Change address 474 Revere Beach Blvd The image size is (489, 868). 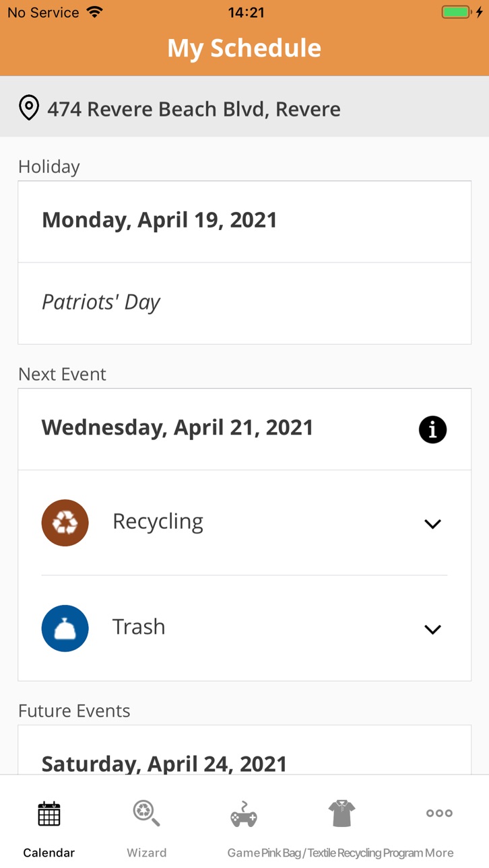tap(194, 109)
